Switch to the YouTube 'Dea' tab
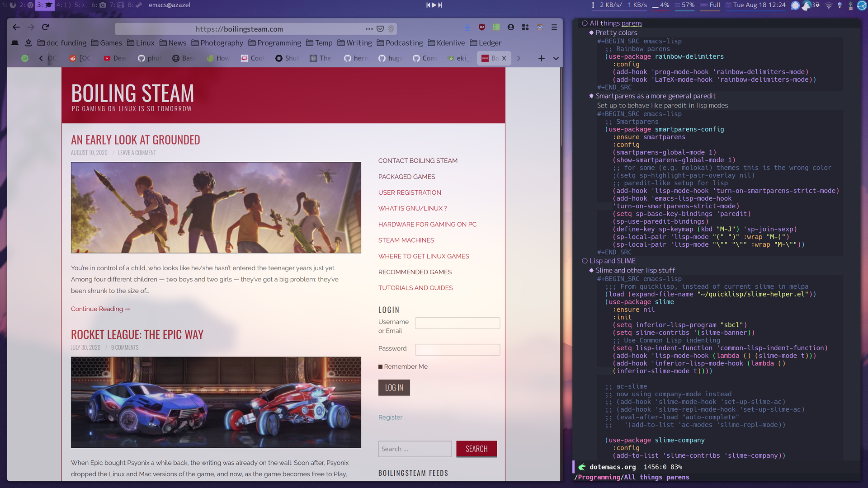This screenshot has height=488, width=868. click(115, 58)
